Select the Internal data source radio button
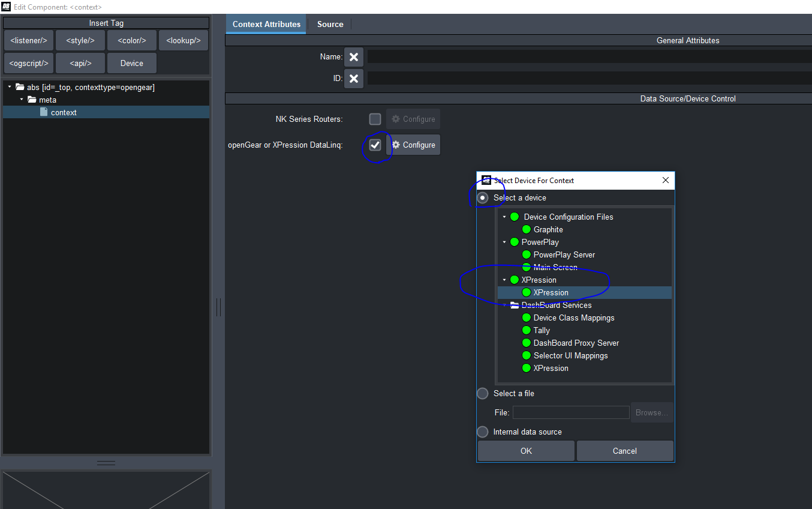This screenshot has width=812, height=509. pos(483,432)
